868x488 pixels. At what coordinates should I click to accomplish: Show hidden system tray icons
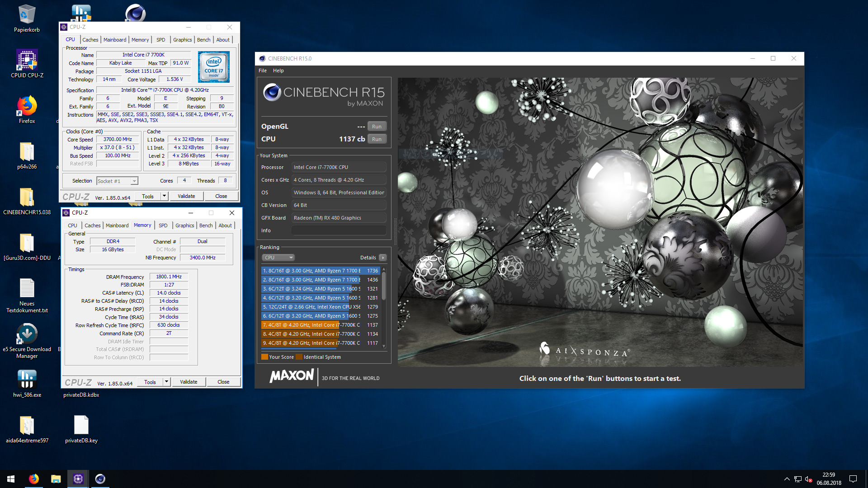coord(787,479)
